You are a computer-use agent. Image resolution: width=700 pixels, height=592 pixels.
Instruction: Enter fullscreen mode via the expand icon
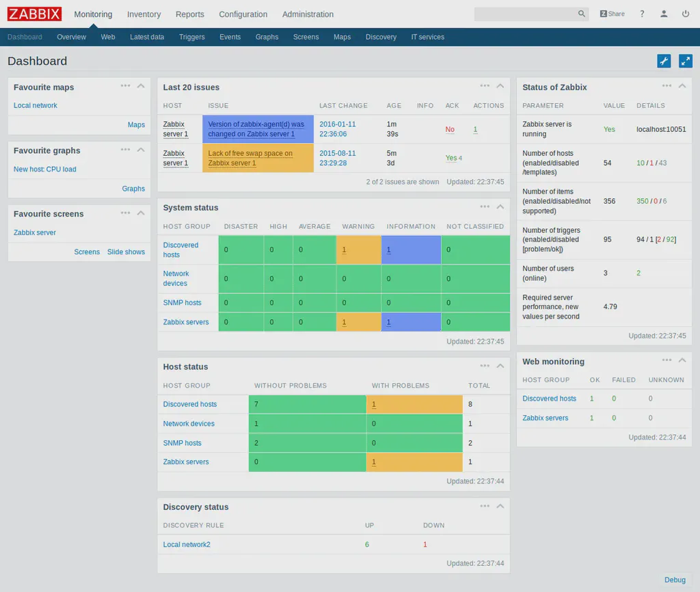[x=686, y=61]
